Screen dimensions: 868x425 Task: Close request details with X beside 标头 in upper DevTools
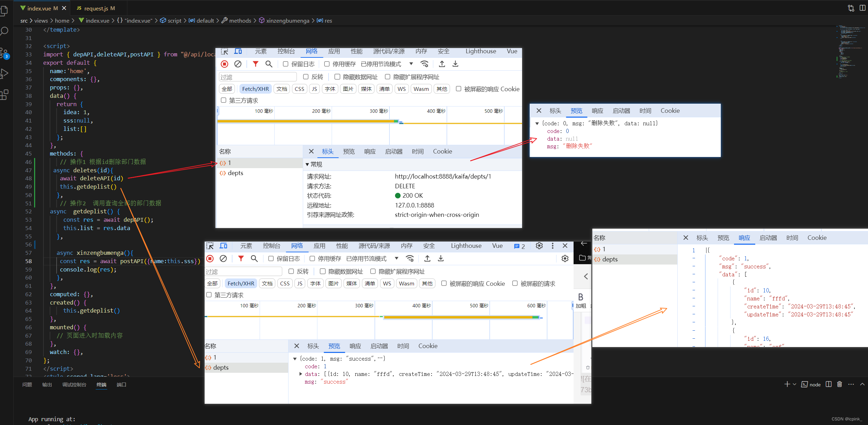pos(311,151)
